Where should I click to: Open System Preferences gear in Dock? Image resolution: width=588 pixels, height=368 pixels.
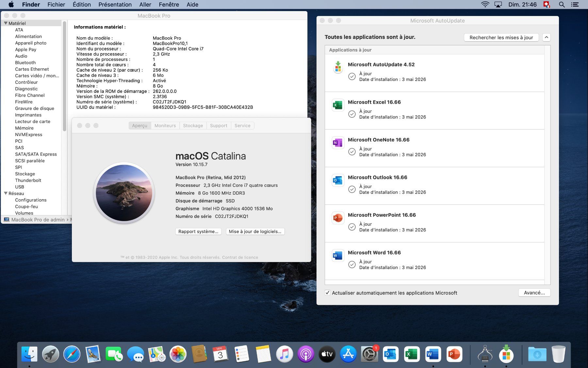point(369,354)
